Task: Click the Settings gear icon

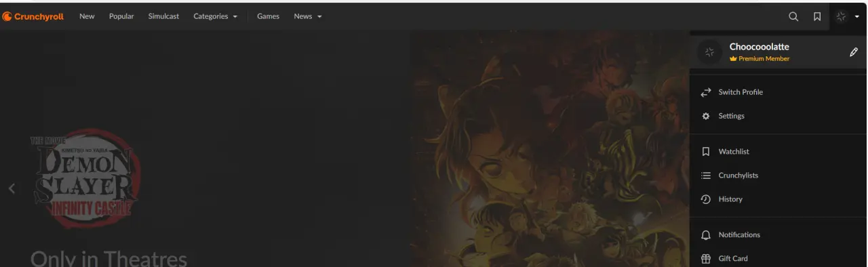Action: [706, 116]
